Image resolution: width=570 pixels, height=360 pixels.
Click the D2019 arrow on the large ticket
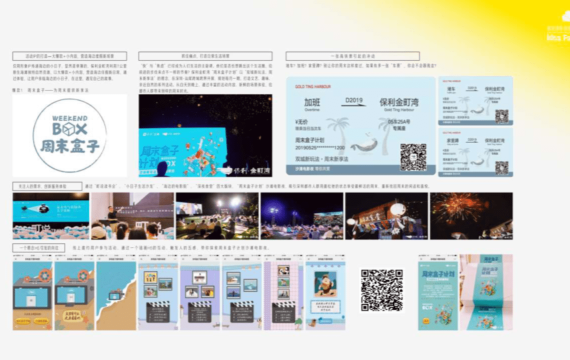(354, 102)
